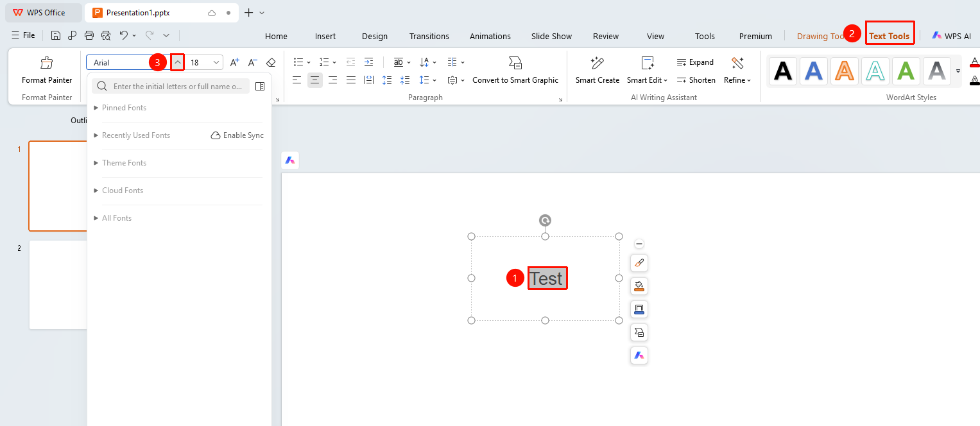
Task: Clear formatting with the eraser icon
Action: click(x=271, y=62)
